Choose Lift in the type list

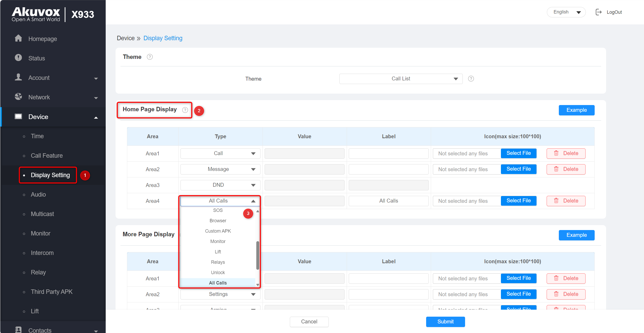click(x=218, y=252)
